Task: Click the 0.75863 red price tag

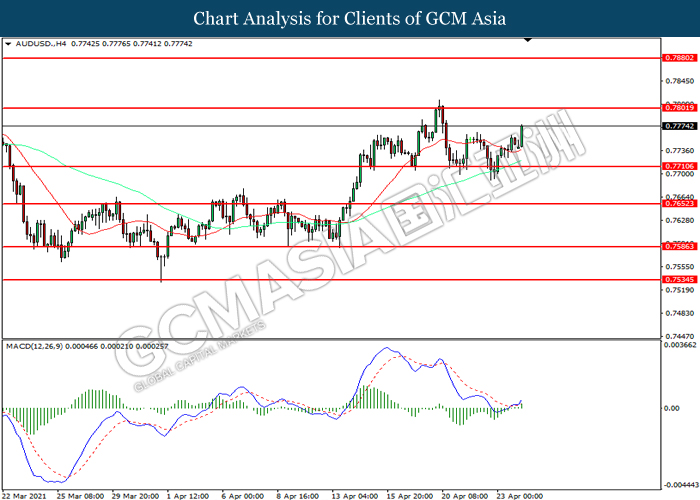Action: point(678,246)
